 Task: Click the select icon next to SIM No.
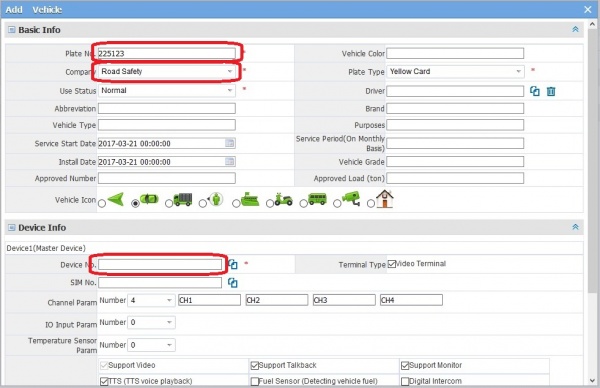233,282
